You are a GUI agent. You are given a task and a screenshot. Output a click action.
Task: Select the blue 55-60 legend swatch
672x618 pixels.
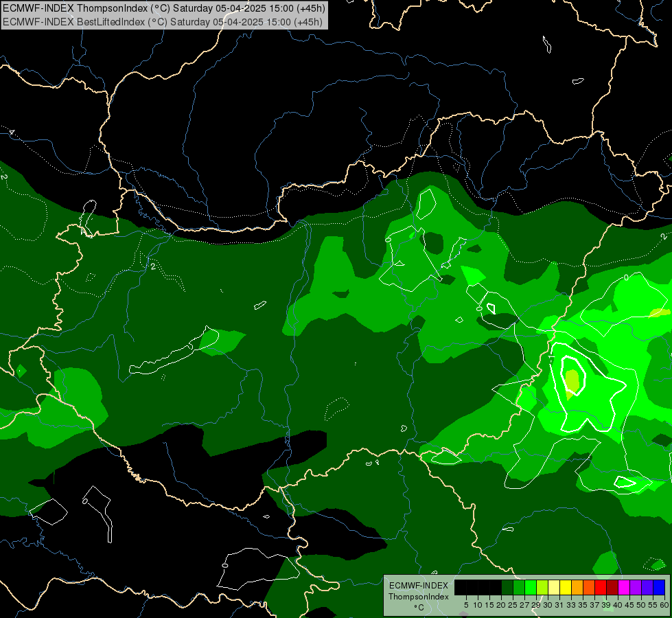(x=659, y=587)
